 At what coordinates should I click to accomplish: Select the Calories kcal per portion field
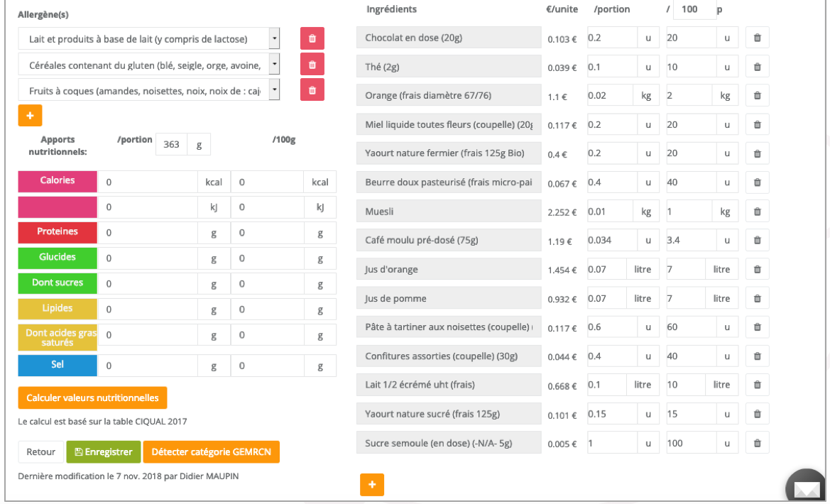[148, 182]
